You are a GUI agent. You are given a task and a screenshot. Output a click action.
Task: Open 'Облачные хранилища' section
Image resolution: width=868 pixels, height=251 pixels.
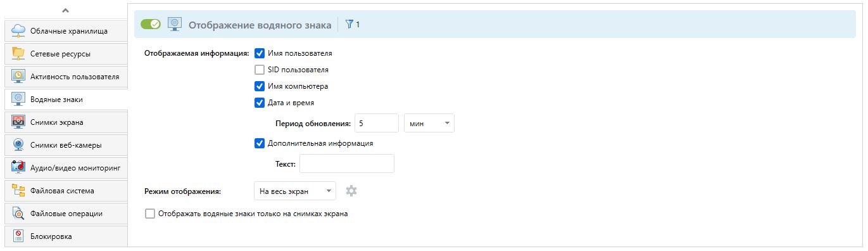pos(66,30)
